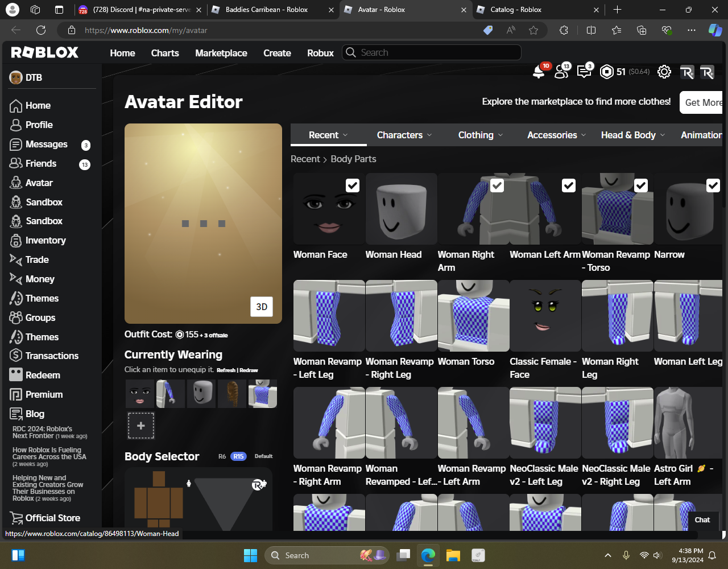The height and width of the screenshot is (569, 728).
Task: Click the Robux balance icon showing 51
Action: 607,72
